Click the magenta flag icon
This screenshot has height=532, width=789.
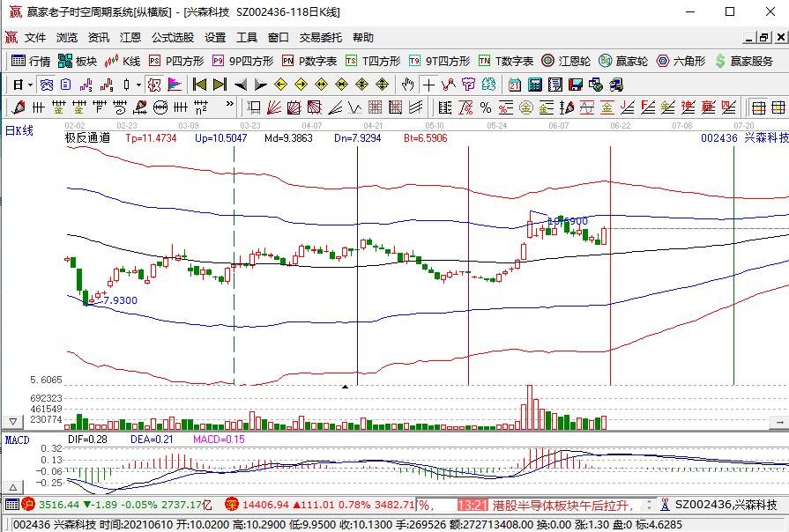175,85
